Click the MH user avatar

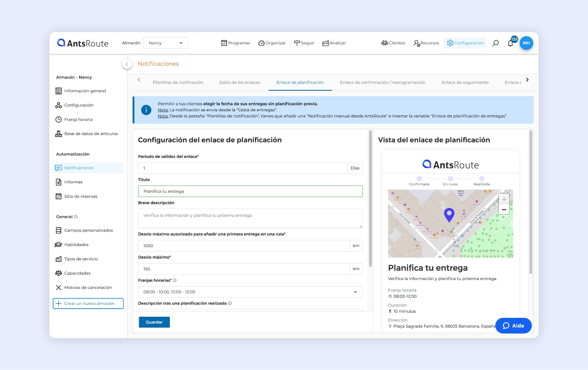coord(526,43)
